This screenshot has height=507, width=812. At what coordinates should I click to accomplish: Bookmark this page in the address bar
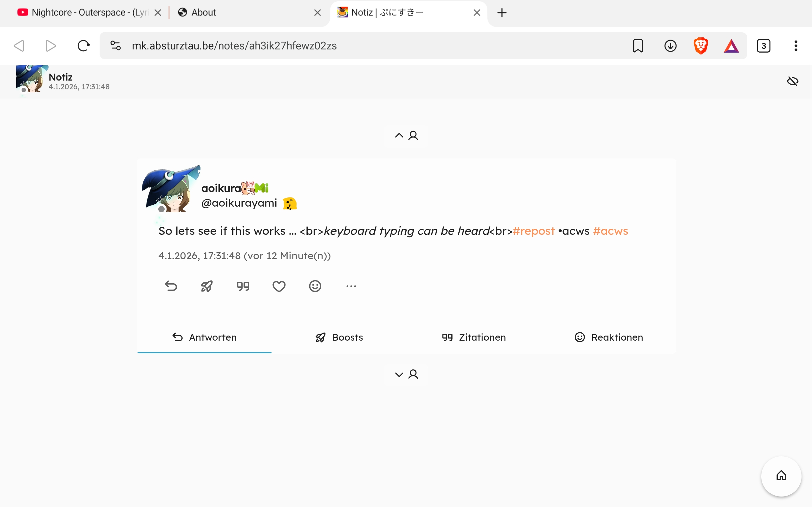tap(638, 46)
